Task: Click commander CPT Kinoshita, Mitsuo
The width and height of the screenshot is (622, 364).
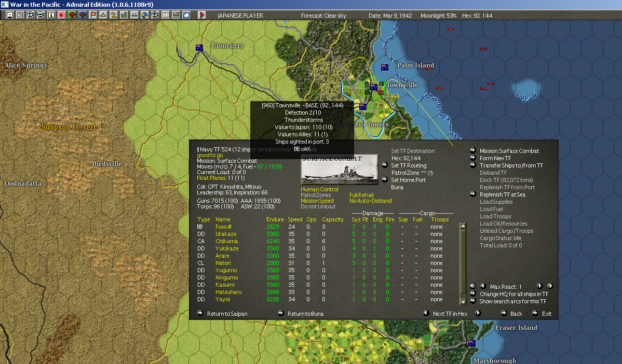Action: click(229, 187)
